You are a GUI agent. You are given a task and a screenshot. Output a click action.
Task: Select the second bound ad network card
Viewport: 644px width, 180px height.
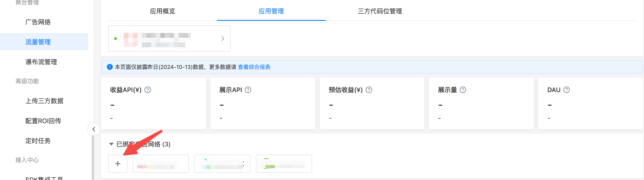coord(222,163)
